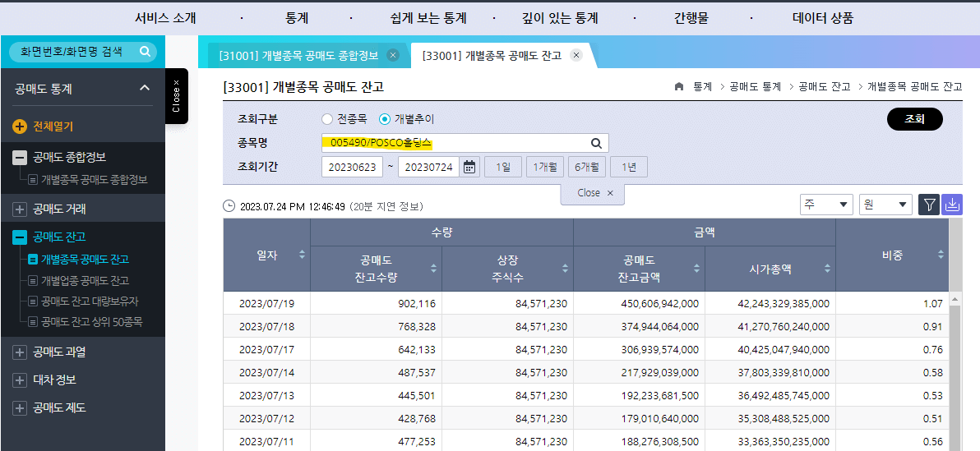Click the stock name search magnifier icon
This screenshot has height=451, width=980.
[x=596, y=143]
